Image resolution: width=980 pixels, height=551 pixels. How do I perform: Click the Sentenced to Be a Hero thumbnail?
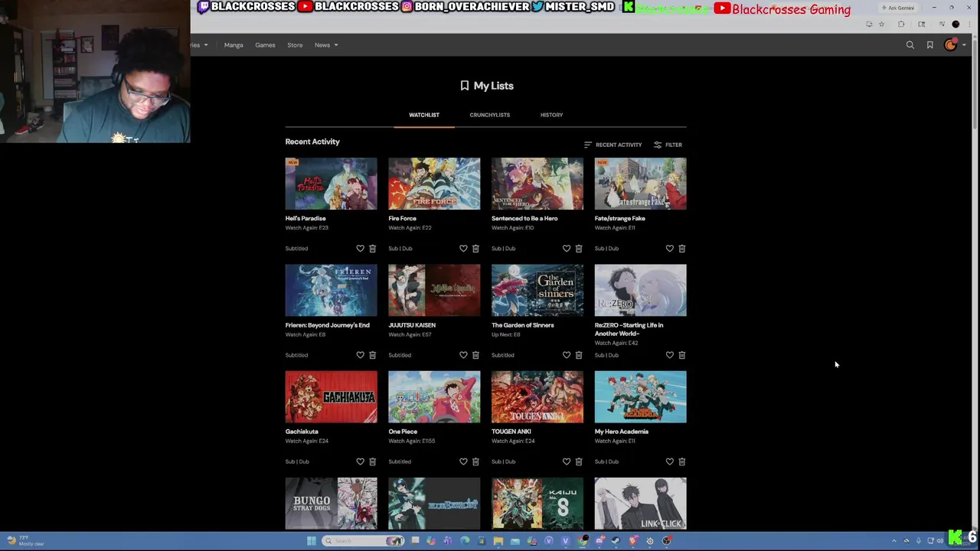[x=537, y=184]
